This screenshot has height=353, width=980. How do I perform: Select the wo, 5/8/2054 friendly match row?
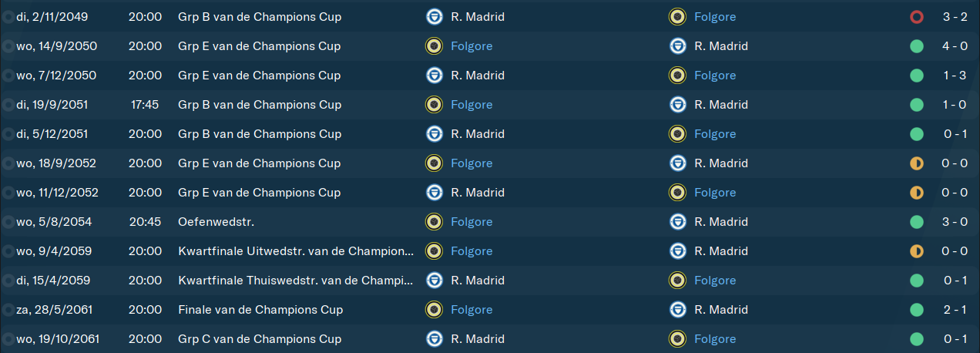(x=490, y=222)
